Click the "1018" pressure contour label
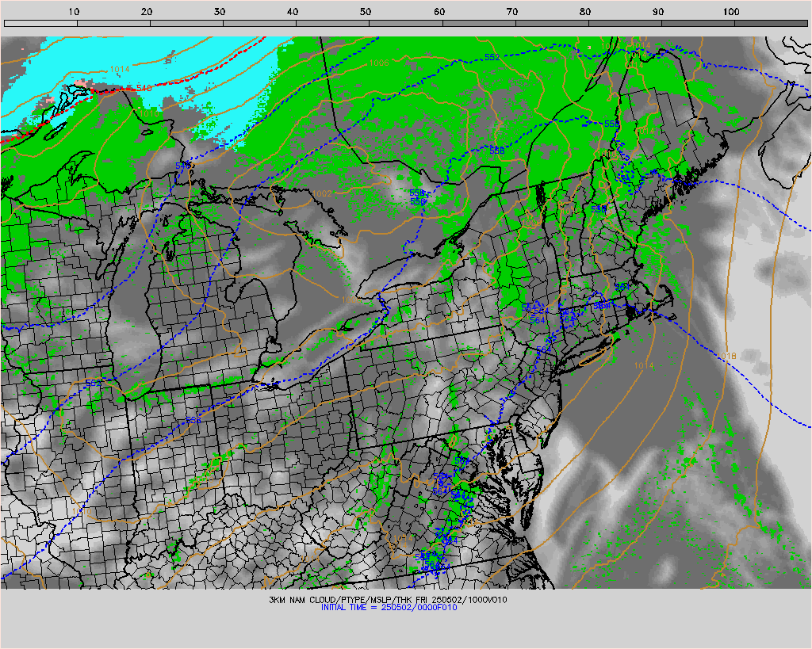 726,356
